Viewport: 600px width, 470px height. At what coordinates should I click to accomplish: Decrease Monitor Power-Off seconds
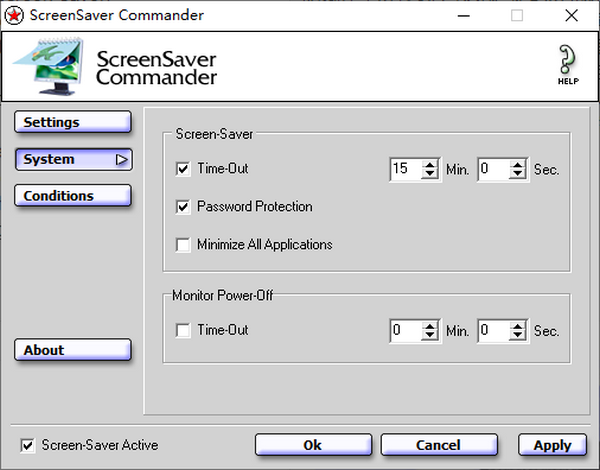(517, 335)
